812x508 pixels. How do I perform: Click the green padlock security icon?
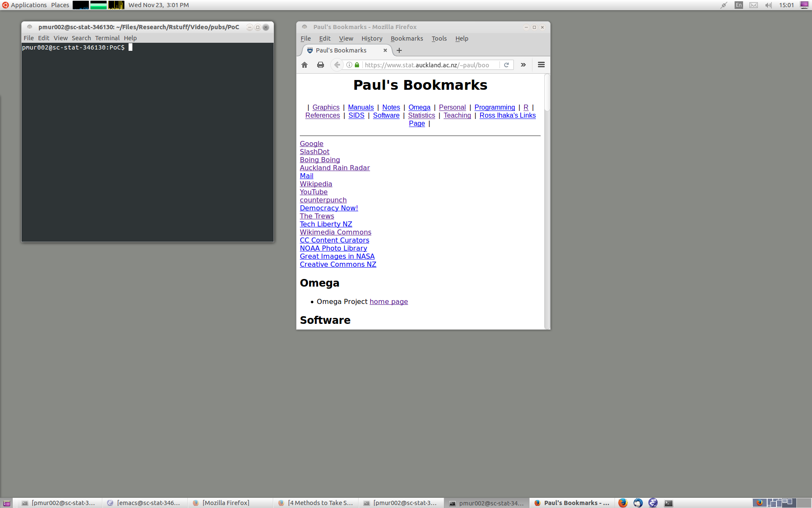[357, 65]
